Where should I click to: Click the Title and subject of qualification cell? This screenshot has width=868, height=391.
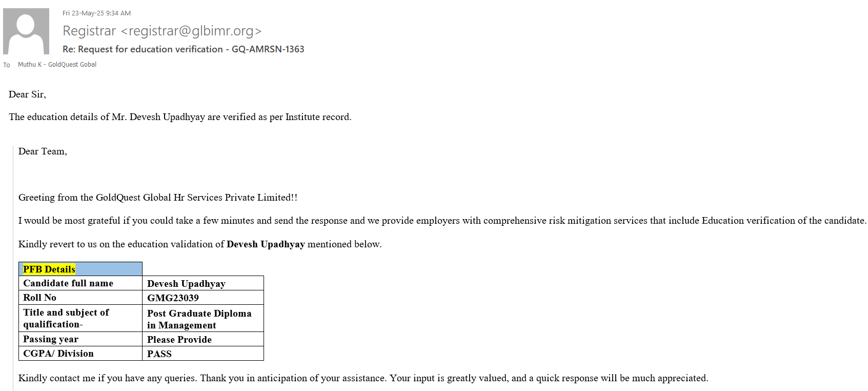66,318
